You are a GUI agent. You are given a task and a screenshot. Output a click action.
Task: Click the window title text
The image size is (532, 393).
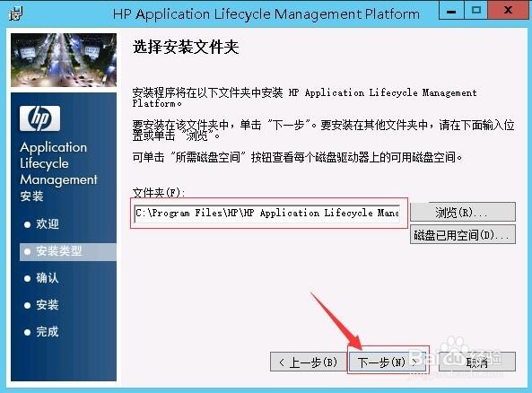point(266,14)
